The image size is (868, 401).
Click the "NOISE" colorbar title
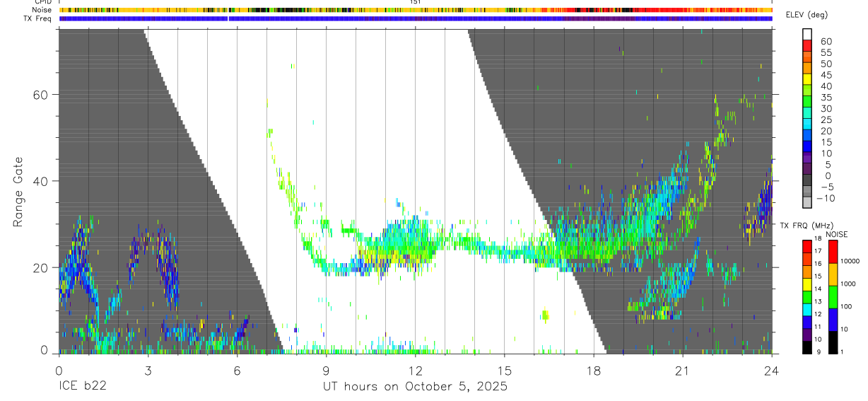pos(837,234)
